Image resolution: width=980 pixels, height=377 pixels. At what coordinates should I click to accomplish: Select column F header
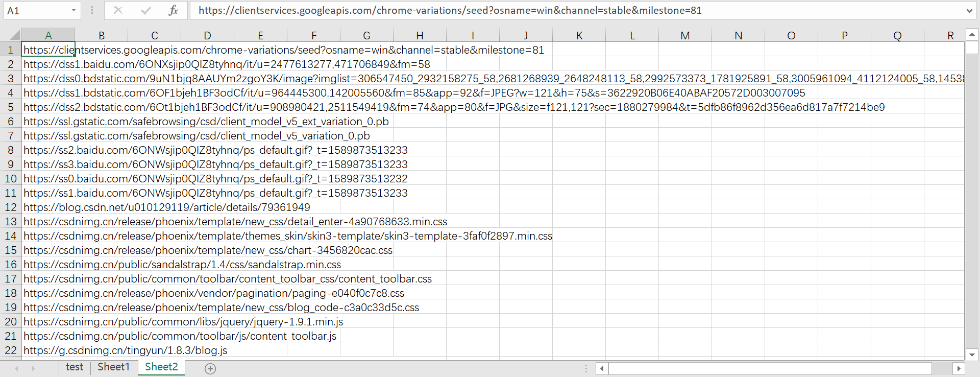tap(314, 35)
